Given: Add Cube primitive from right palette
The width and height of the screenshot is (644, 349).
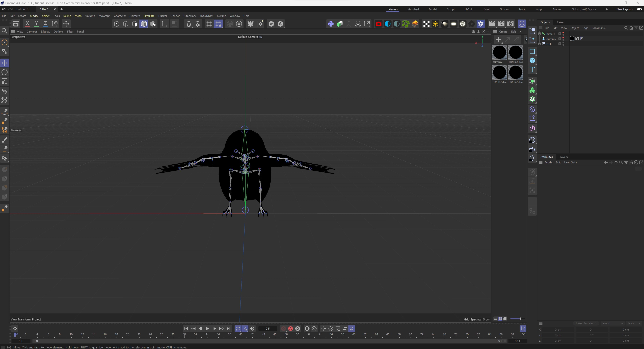Looking at the screenshot, I should [532, 61].
